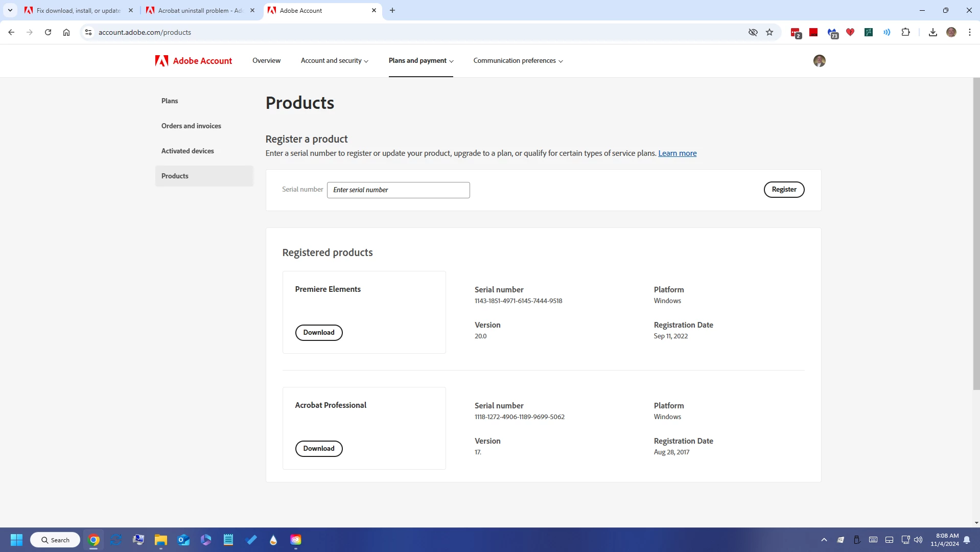This screenshot has height=552, width=980.
Task: Switch to 'Fix download, install, or update' tab
Action: pyautogui.click(x=79, y=10)
